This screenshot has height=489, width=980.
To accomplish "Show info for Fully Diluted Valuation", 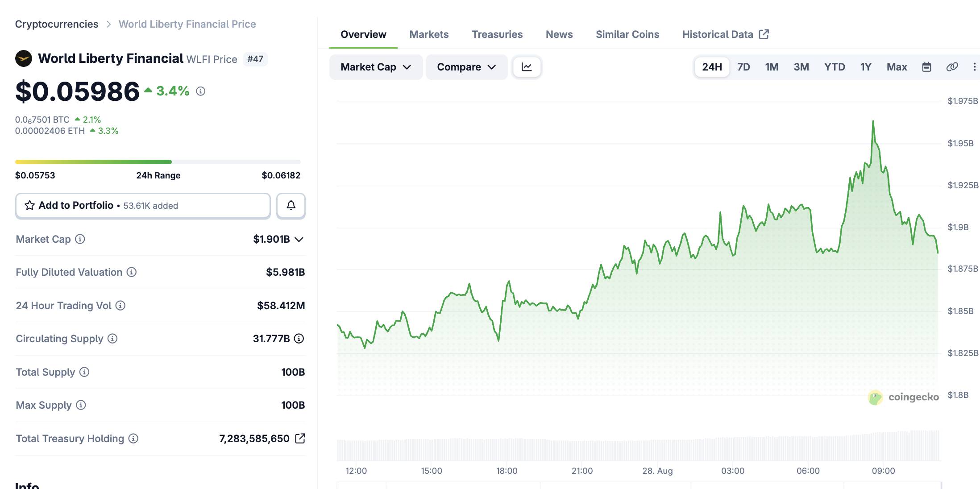I will tap(132, 272).
